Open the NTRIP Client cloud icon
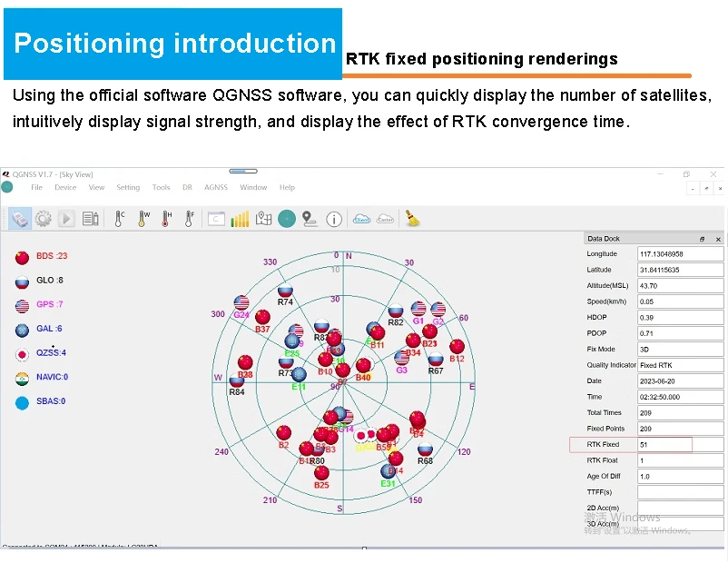This screenshot has width=728, height=563. 361,219
